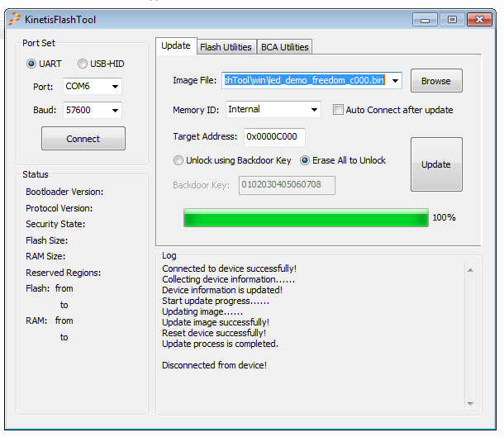Viewport: 504px width, 437px height.
Task: Click 'Connected to device successfully!' log line
Action: tap(229, 268)
